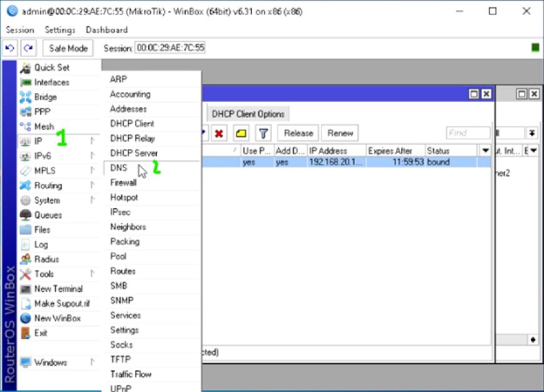Viewport: 544px width, 392px height.
Task: Open the Settings menu in menu bar
Action: [60, 30]
